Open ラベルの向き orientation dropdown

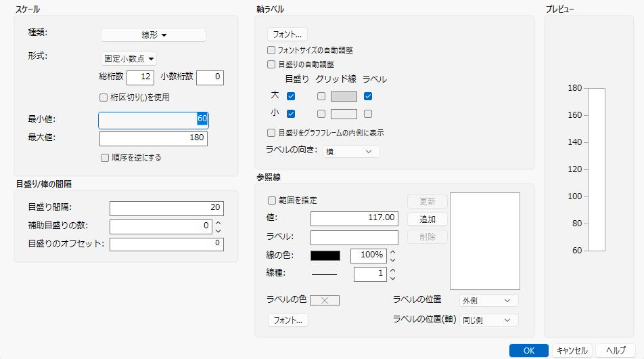click(x=351, y=151)
